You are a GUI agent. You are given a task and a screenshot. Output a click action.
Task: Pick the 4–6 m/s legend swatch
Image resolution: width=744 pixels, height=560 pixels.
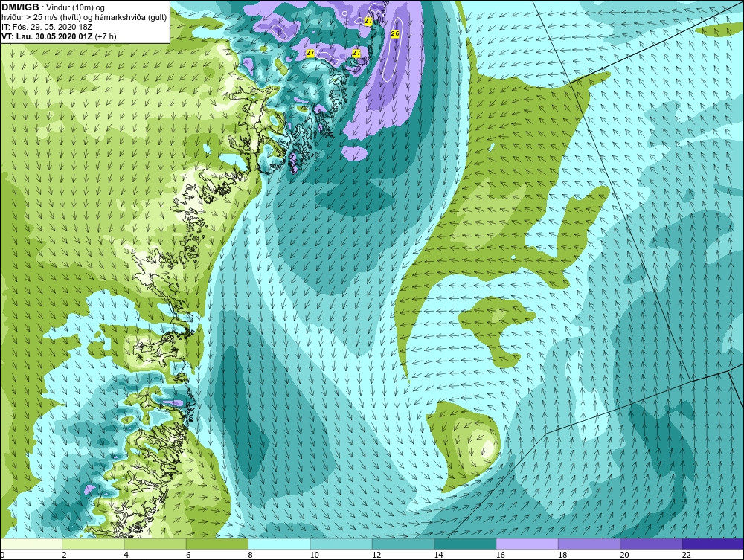coord(155,544)
